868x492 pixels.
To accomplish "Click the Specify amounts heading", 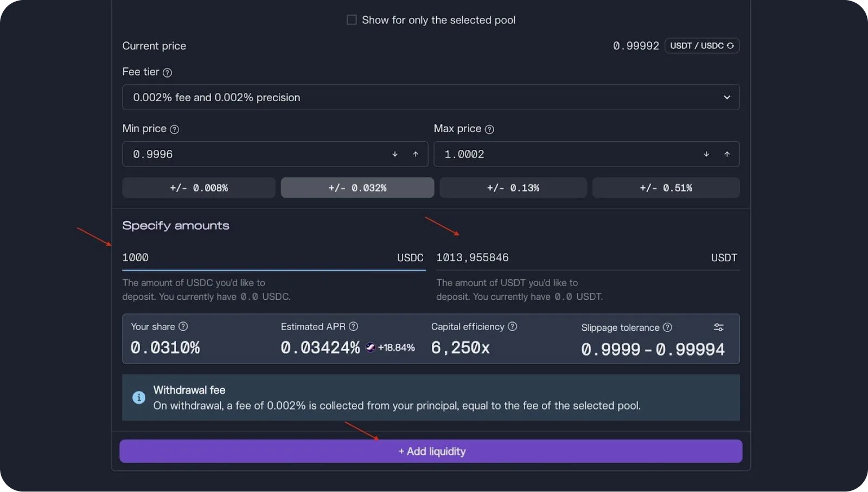I will pyautogui.click(x=176, y=225).
